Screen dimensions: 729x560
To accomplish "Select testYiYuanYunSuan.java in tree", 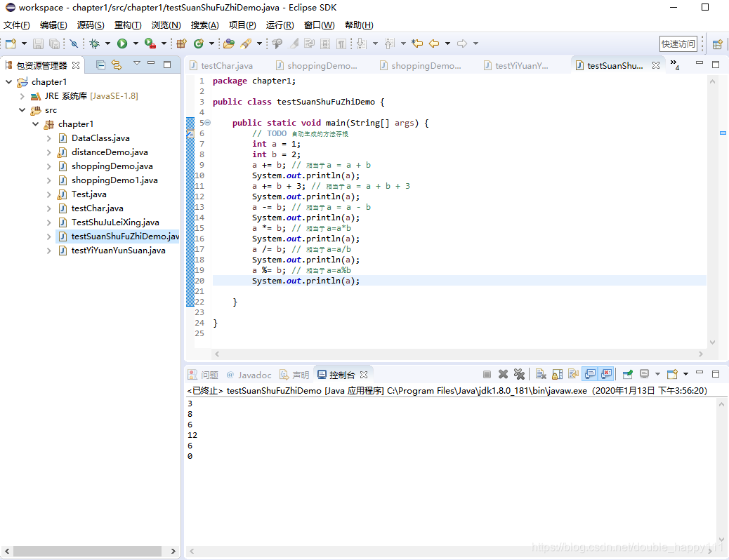I will click(118, 251).
